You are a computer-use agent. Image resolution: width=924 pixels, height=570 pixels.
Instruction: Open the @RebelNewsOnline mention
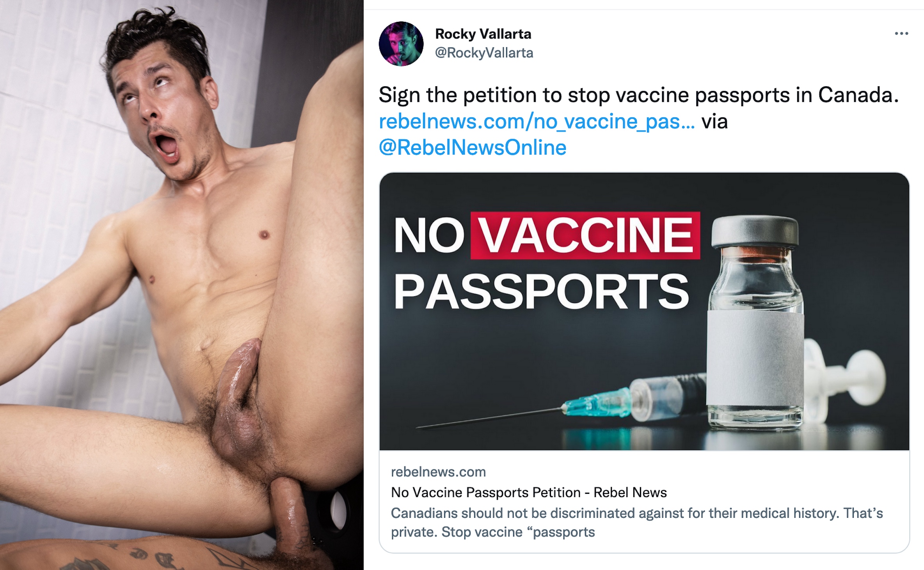pyautogui.click(x=473, y=148)
